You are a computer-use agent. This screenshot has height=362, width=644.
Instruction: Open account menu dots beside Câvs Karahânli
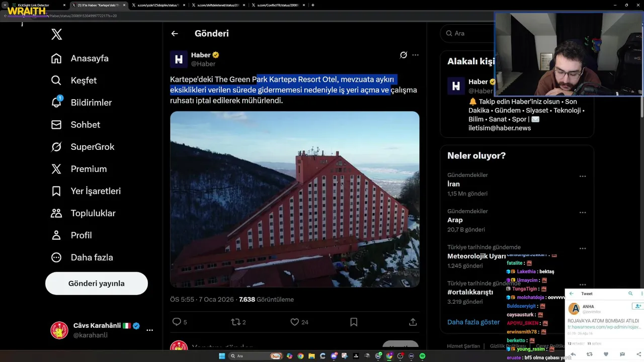point(149,330)
